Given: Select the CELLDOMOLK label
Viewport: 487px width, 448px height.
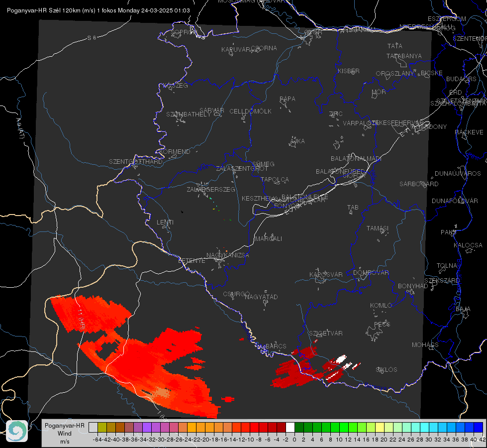Looking at the screenshot, I should pos(250,111).
